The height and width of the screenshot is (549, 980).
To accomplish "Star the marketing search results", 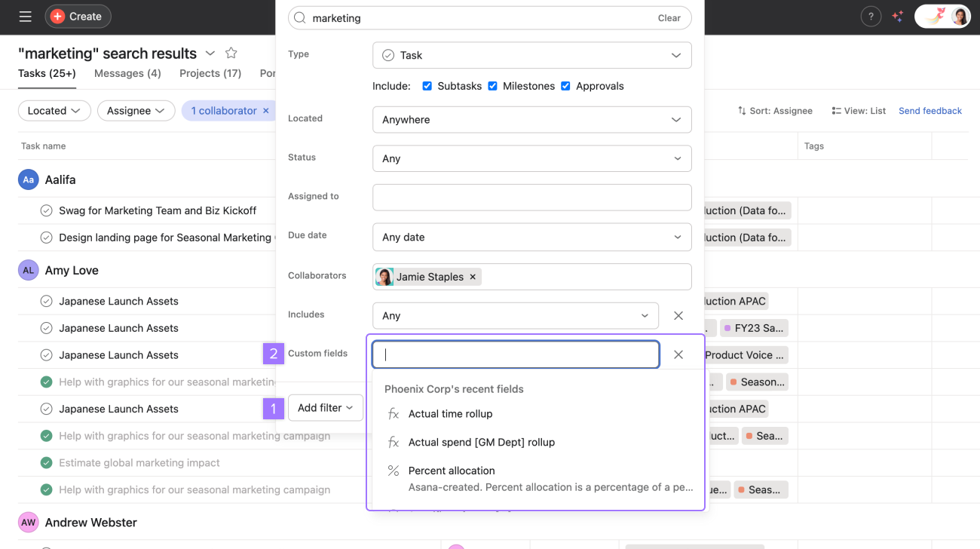I will tap(231, 53).
